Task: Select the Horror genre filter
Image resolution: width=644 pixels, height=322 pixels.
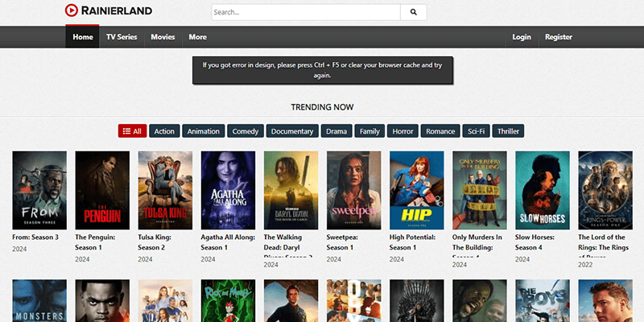Action: click(x=402, y=131)
